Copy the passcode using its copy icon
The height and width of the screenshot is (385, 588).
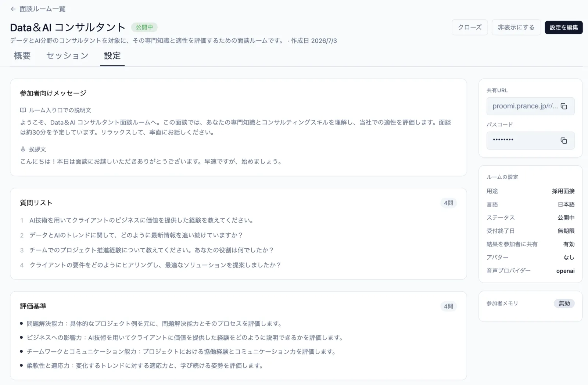[564, 141]
